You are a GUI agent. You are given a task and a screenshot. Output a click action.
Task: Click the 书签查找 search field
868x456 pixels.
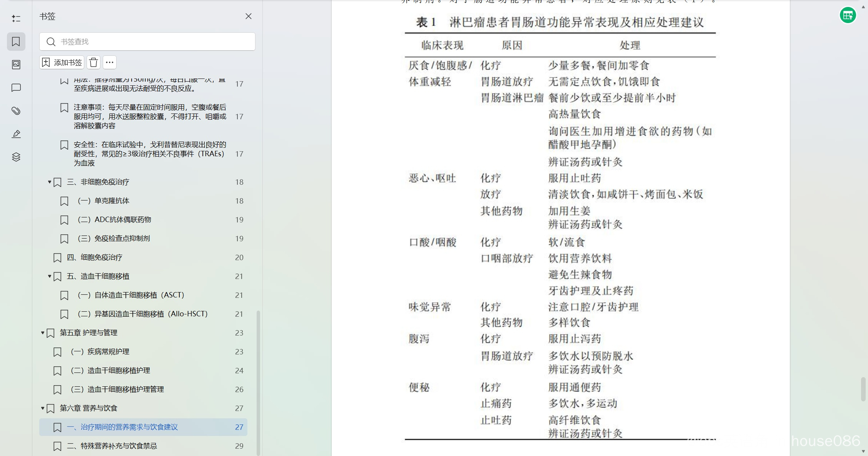(x=147, y=42)
